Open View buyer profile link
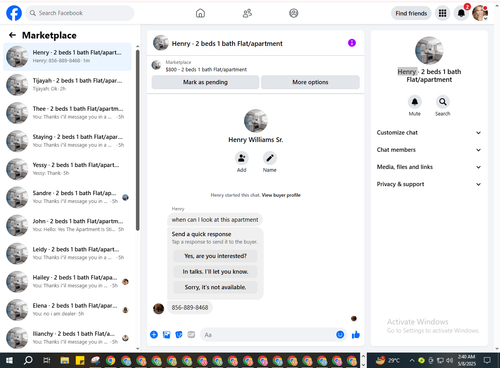The image size is (500, 368). [x=281, y=195]
